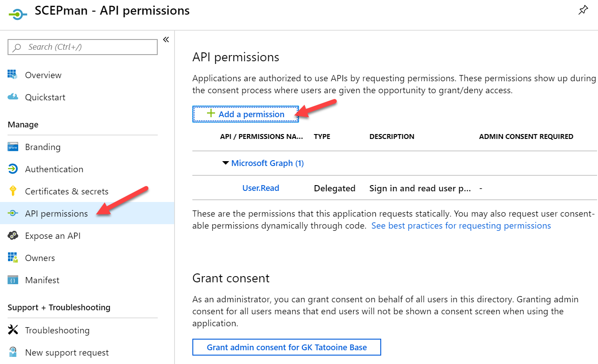Click Add a permission button

[245, 114]
